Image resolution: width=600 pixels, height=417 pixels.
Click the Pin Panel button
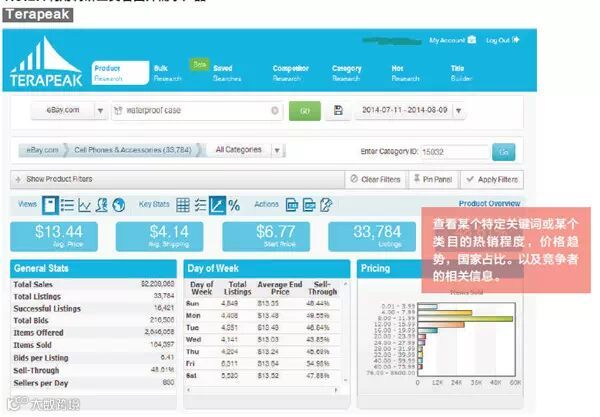point(433,179)
